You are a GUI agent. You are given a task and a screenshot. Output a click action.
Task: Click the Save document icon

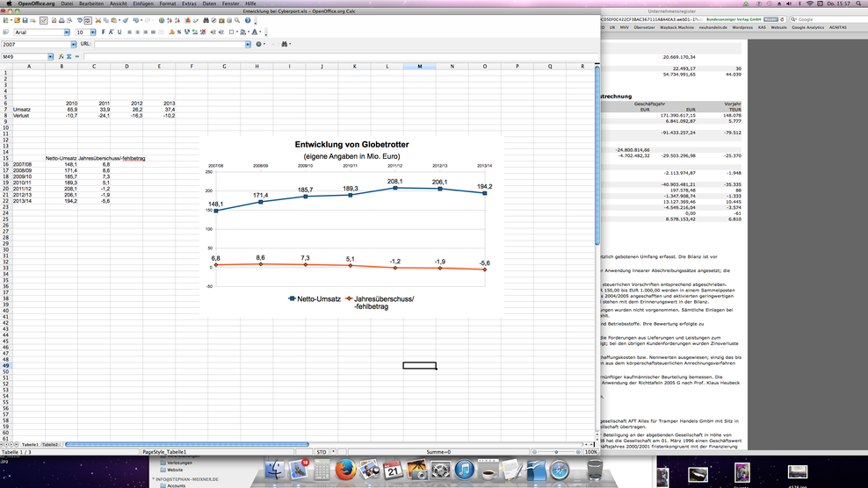tap(25, 20)
